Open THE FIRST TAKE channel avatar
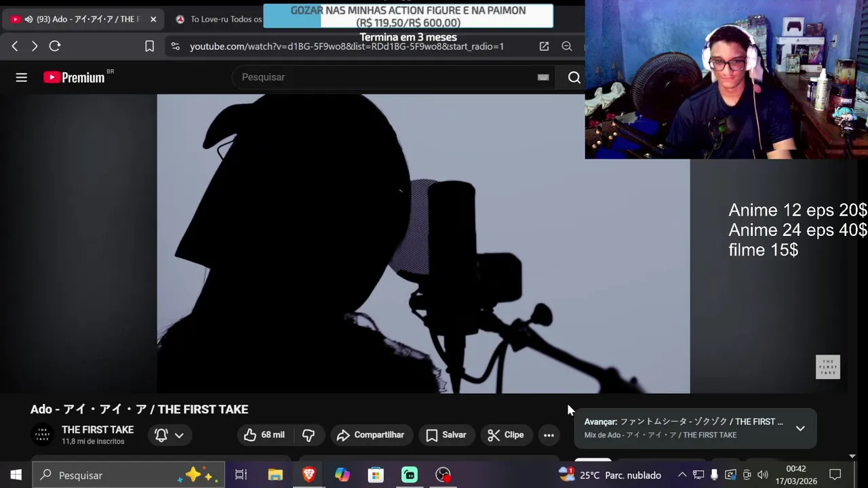 click(43, 435)
